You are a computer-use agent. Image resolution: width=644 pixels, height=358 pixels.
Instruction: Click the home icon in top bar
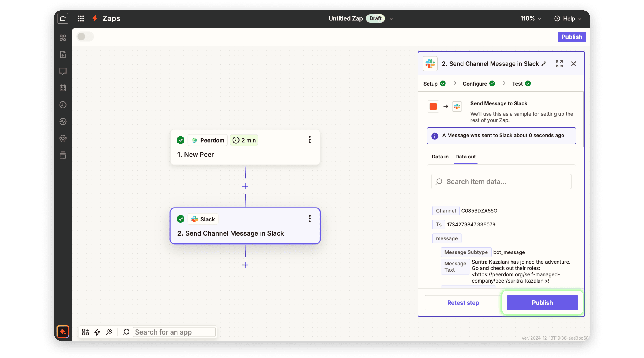point(63,18)
